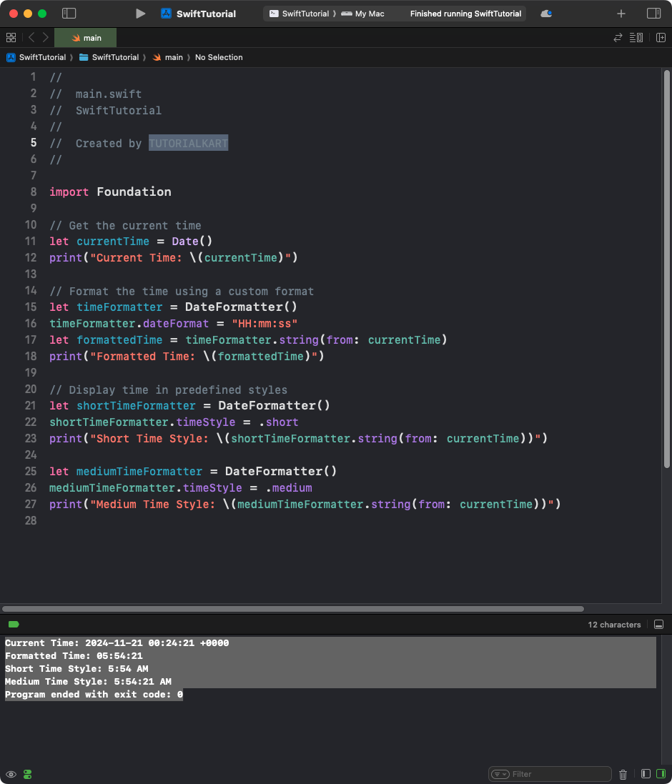Click the editor vertical scrollbar
The width and height of the screenshot is (672, 784).
666,270
